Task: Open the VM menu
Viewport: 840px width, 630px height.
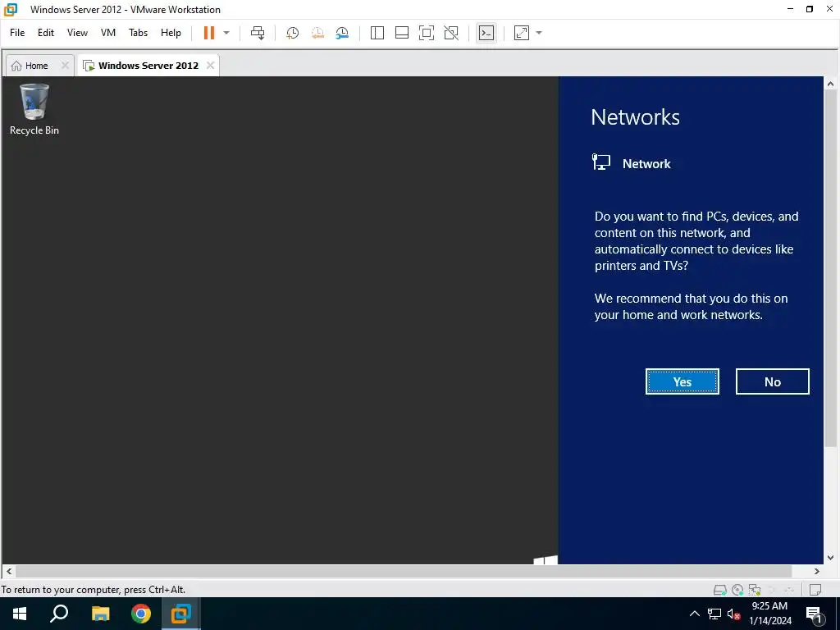Action: [108, 33]
